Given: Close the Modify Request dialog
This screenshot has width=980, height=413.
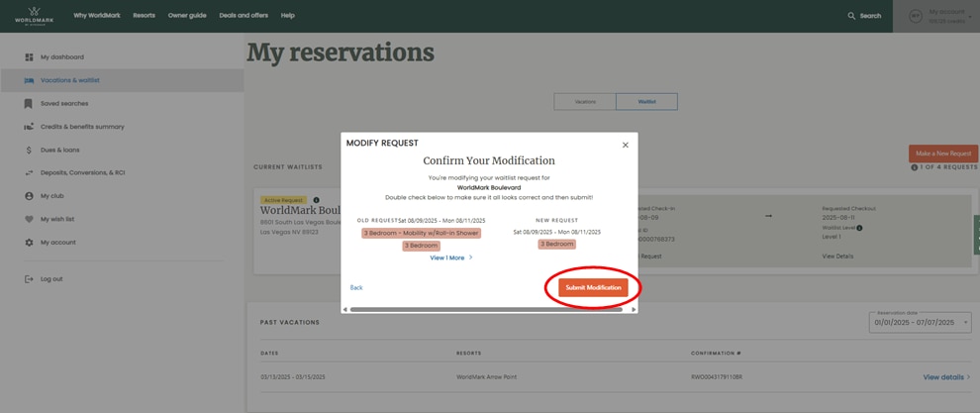Looking at the screenshot, I should (625, 146).
